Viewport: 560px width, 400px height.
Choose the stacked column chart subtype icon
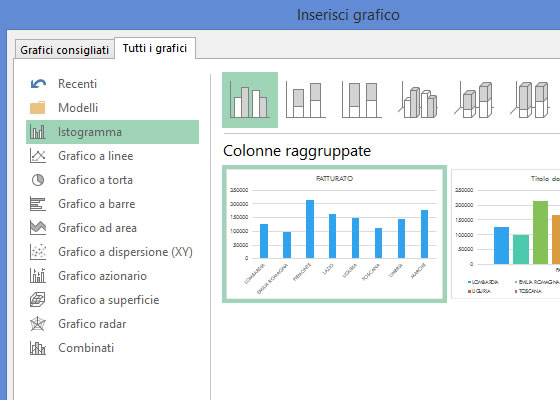[x=306, y=100]
